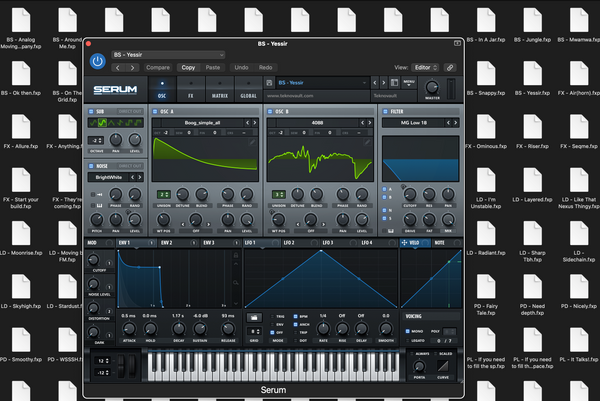This screenshot has height=401, width=600.
Task: Click the Undo button
Action: 241,68
